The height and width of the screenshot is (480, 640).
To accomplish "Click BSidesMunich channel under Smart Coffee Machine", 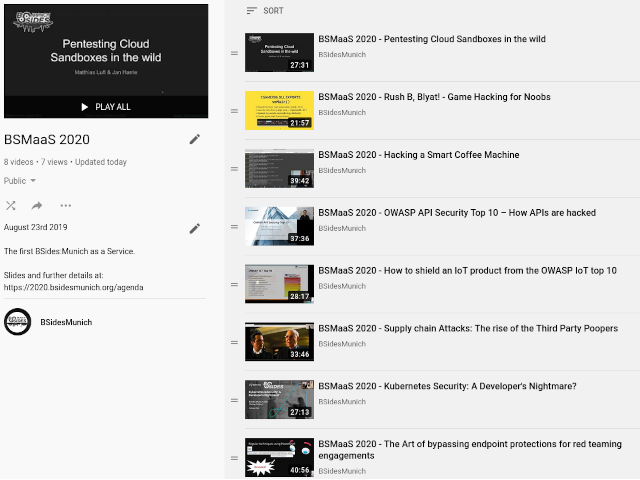I will (x=342, y=171).
